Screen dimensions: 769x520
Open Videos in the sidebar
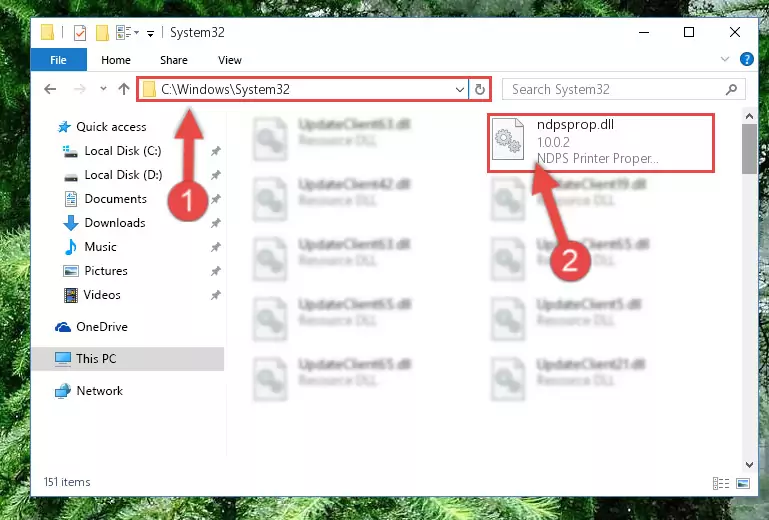coord(102,295)
